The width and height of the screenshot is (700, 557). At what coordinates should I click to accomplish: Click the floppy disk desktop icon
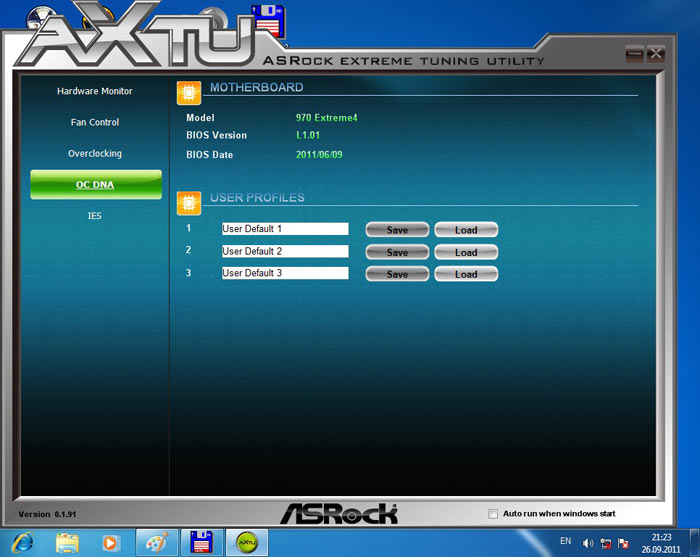(268, 21)
